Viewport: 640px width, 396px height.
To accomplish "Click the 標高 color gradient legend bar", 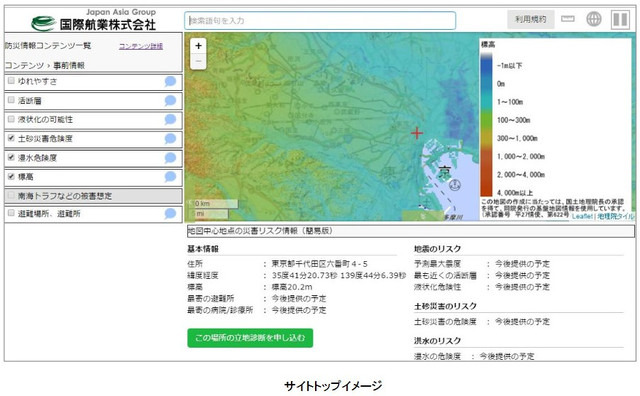I will pos(486,125).
